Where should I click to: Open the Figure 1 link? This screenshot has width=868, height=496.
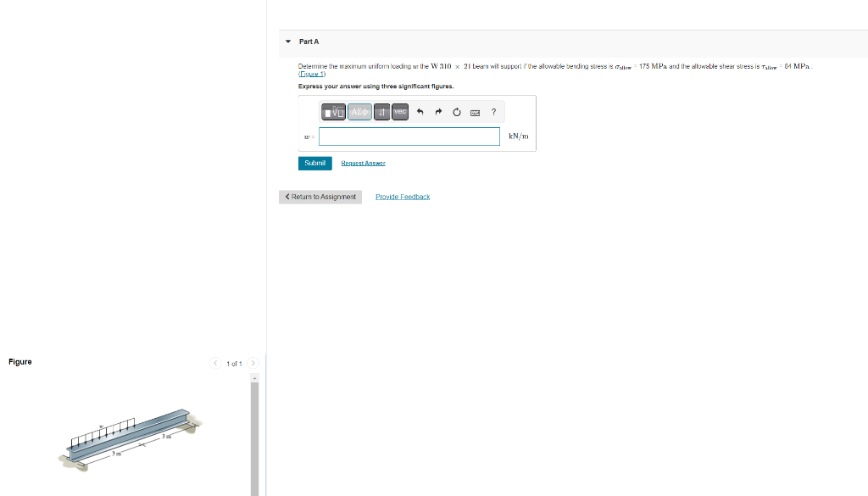point(312,74)
